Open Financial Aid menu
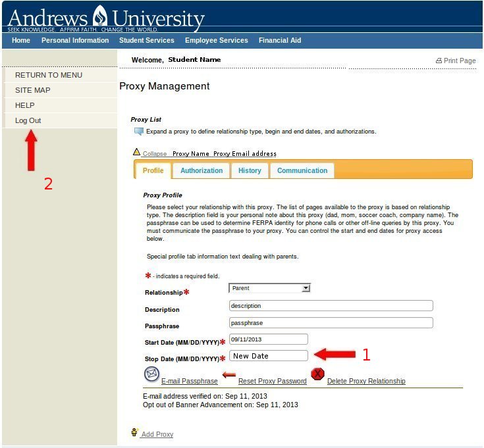 pos(280,40)
